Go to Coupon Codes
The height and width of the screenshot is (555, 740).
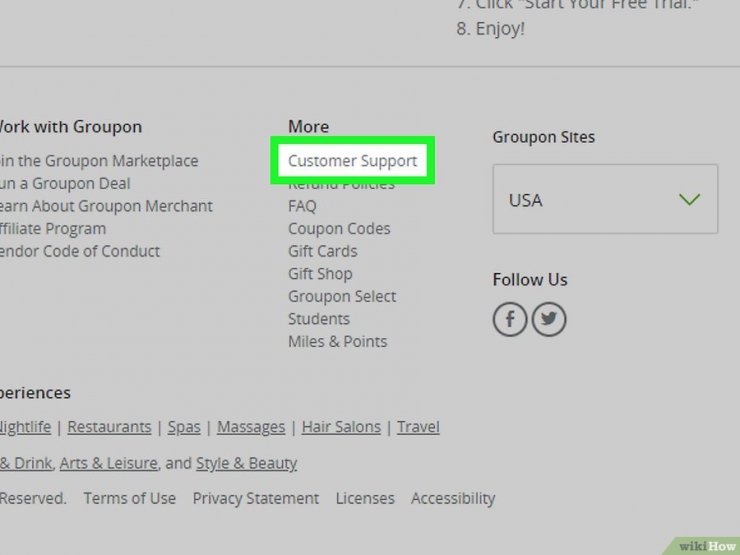point(339,229)
